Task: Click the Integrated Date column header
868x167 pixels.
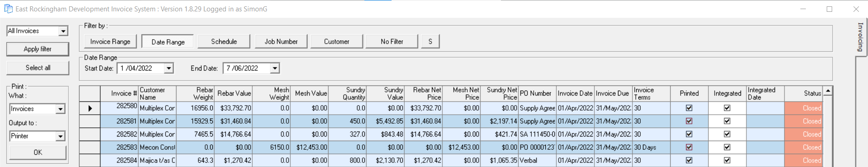Action: [765, 93]
